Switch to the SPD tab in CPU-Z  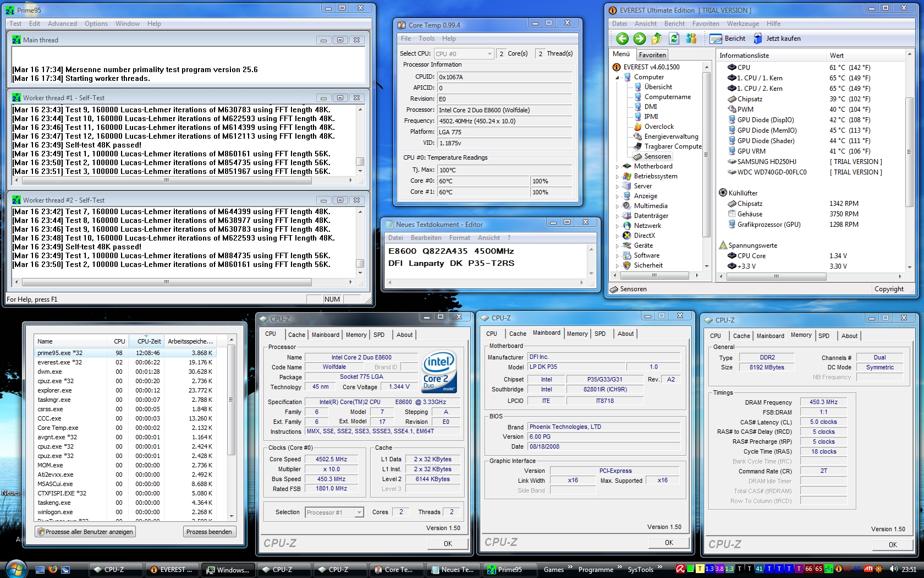coord(378,334)
